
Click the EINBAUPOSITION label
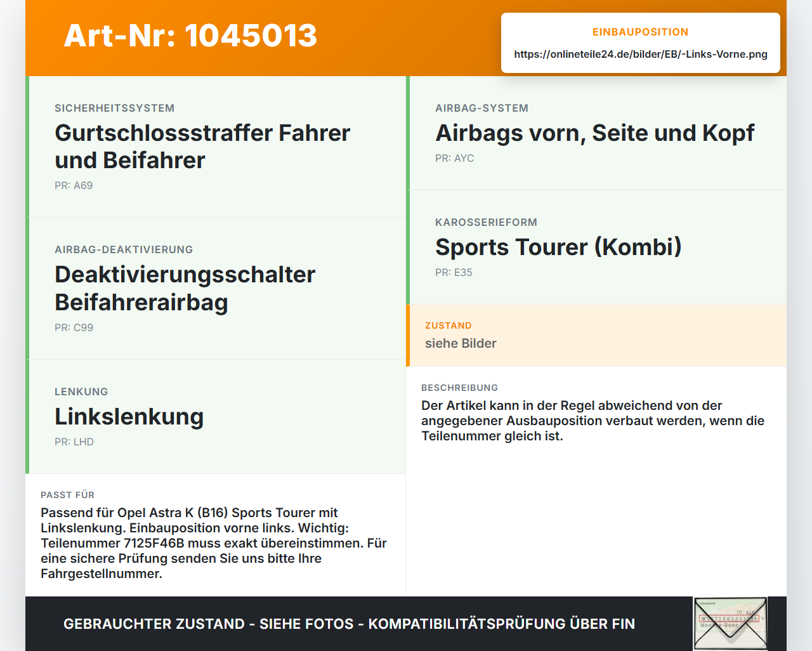click(641, 32)
